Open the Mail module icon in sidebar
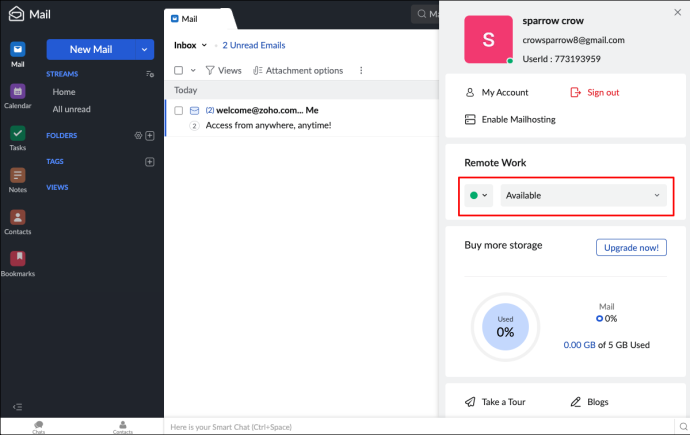Screen dimensions: 690x435 point(18,49)
